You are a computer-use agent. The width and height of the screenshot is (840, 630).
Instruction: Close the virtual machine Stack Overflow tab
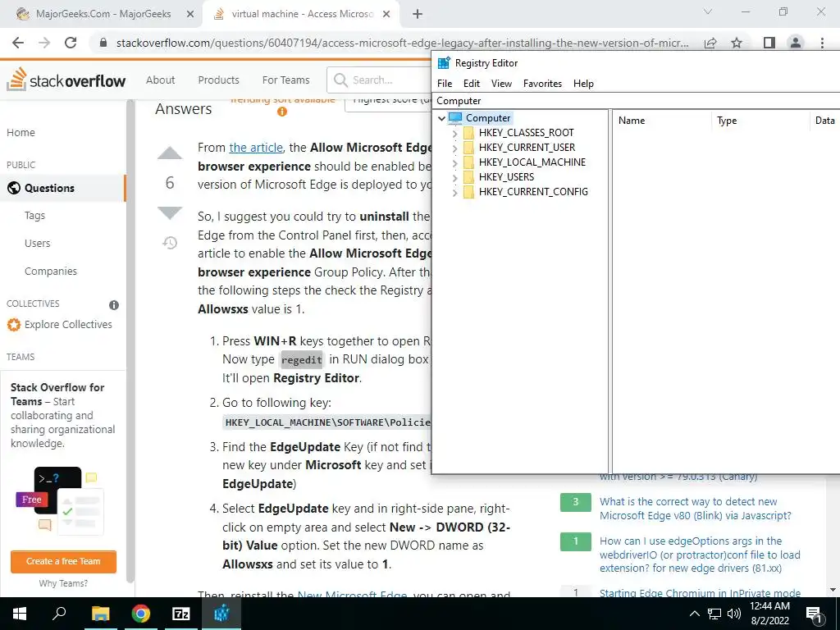point(386,14)
